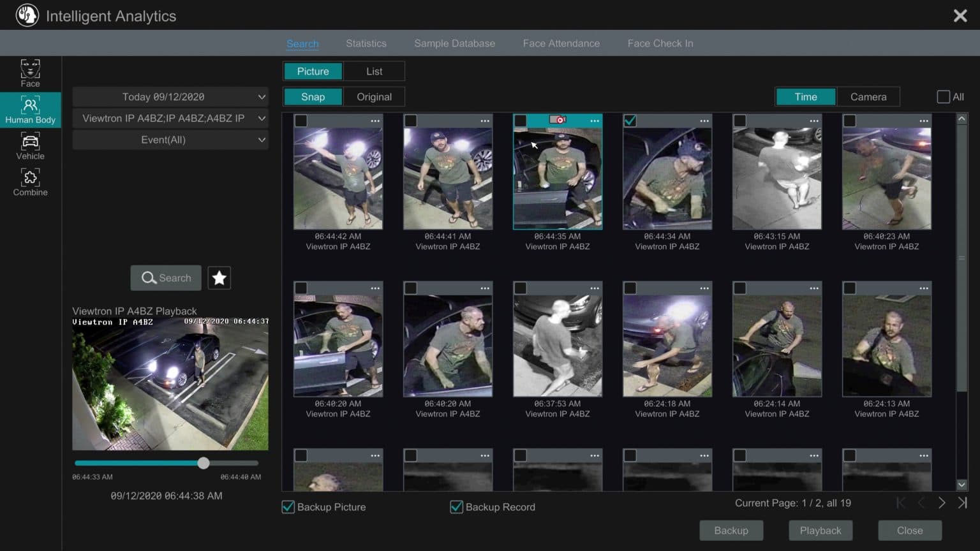This screenshot has height=551, width=980.
Task: Open the Vehicle search category
Action: pyautogui.click(x=30, y=146)
